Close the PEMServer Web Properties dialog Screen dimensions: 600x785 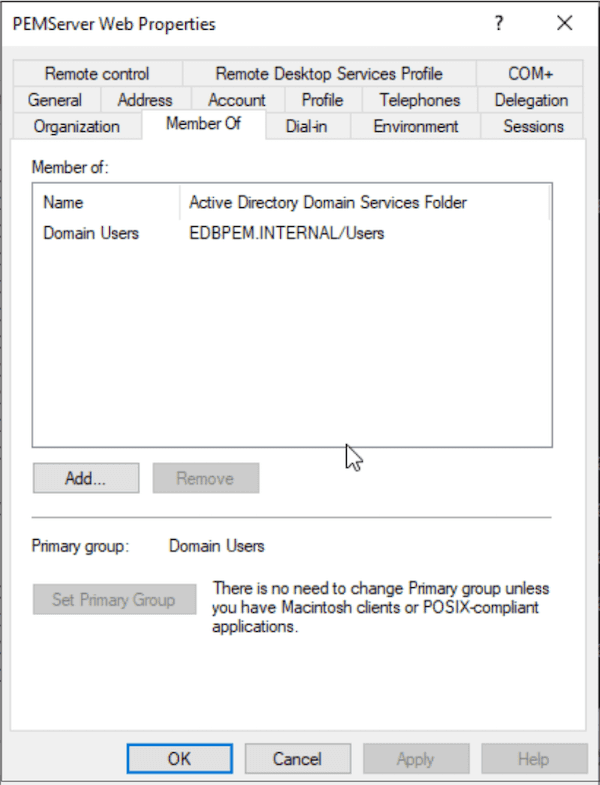point(564,24)
